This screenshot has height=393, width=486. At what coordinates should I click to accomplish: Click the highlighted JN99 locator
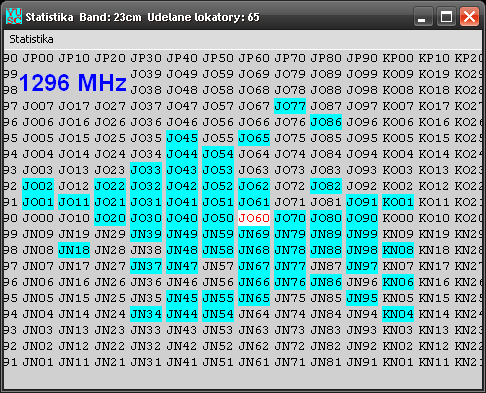(362, 234)
